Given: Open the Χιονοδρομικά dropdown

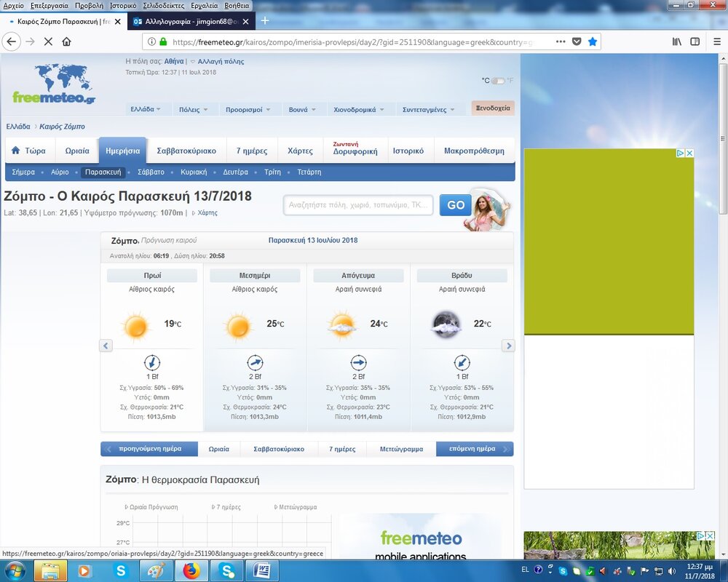Looking at the screenshot, I should (x=359, y=109).
